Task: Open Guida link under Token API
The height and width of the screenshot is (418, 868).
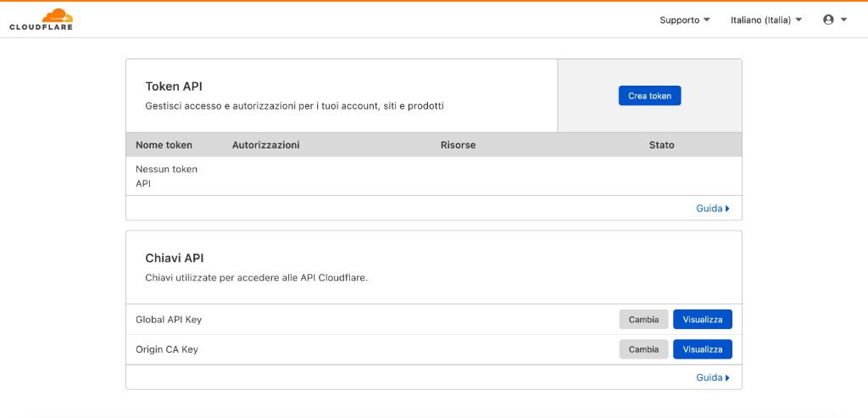Action: tap(713, 209)
